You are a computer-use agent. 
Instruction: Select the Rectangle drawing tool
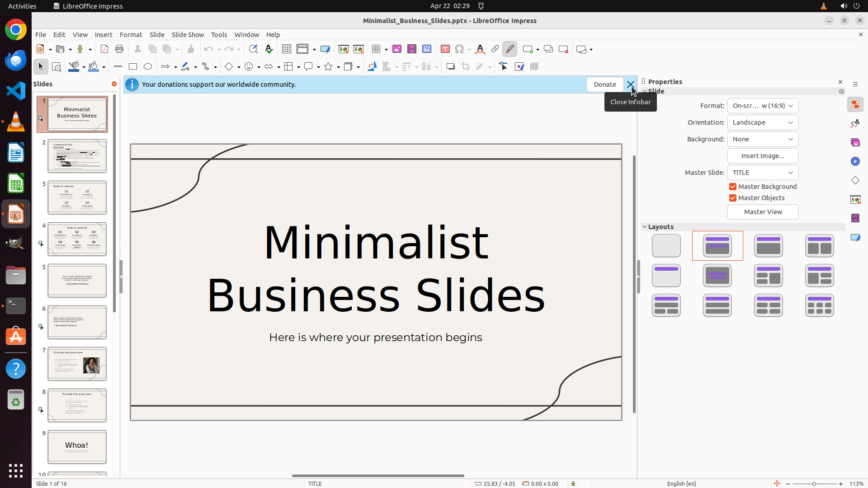(133, 67)
